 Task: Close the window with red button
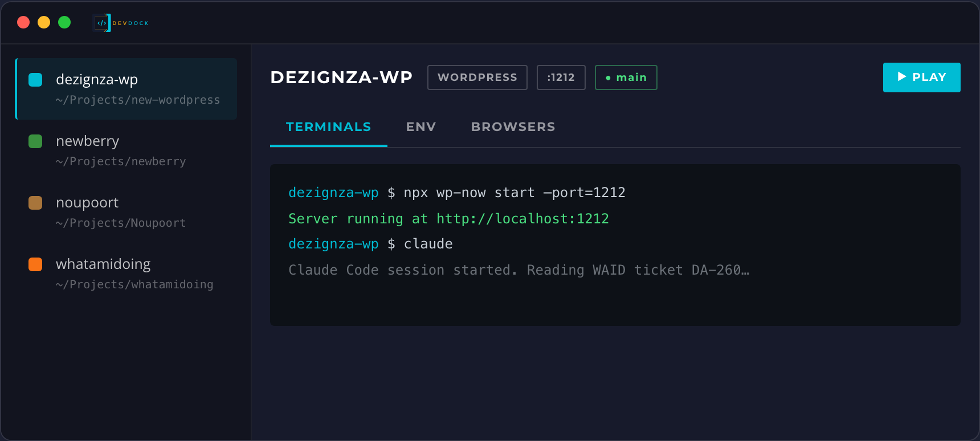click(23, 22)
